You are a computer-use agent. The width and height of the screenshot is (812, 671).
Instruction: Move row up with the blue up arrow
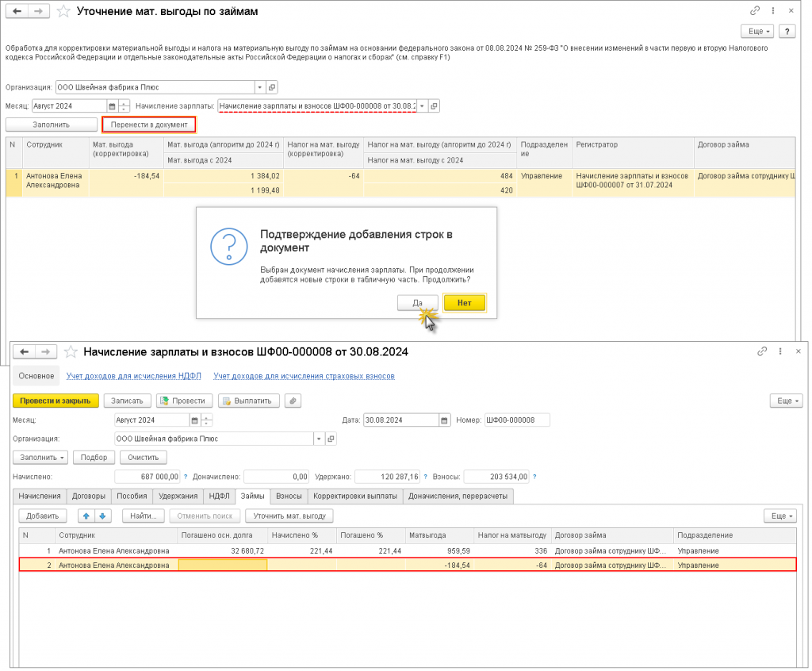pyautogui.click(x=86, y=516)
